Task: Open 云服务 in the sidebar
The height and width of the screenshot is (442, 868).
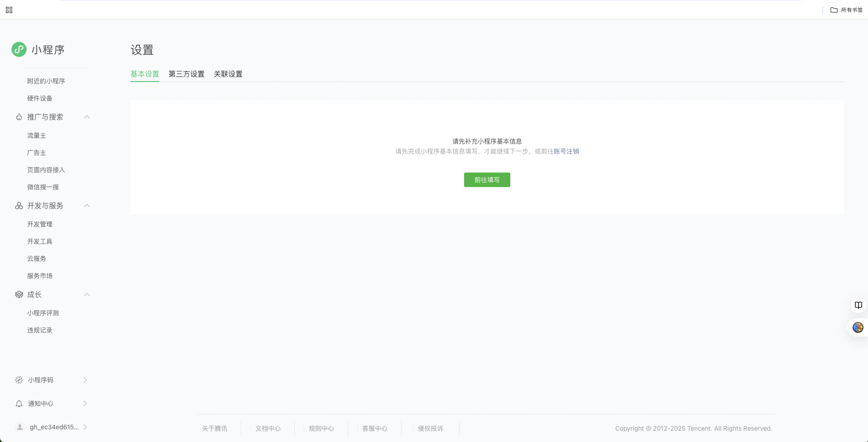Action: [x=37, y=259]
